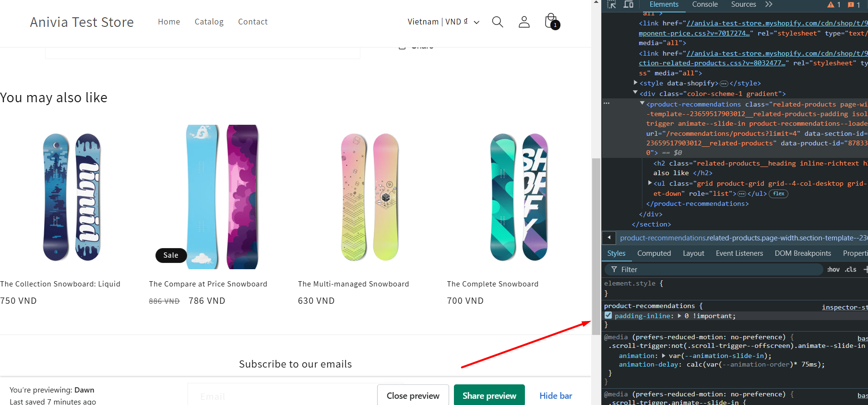Screen dimensions: 868x405
Task: Open the account login icon
Action: click(x=524, y=22)
